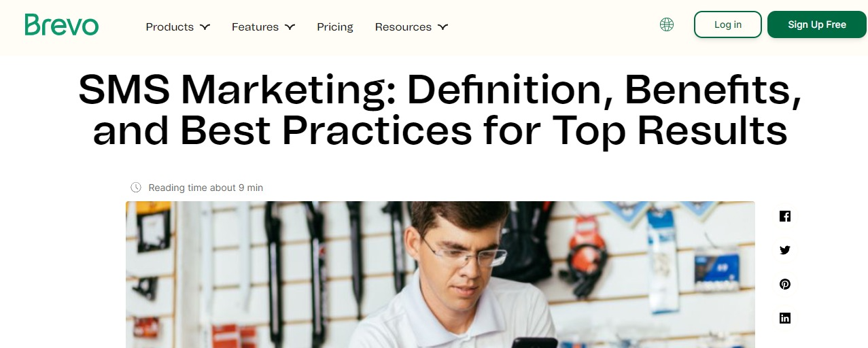The height and width of the screenshot is (348, 868).
Task: Click the reading time clock icon
Action: (136, 187)
